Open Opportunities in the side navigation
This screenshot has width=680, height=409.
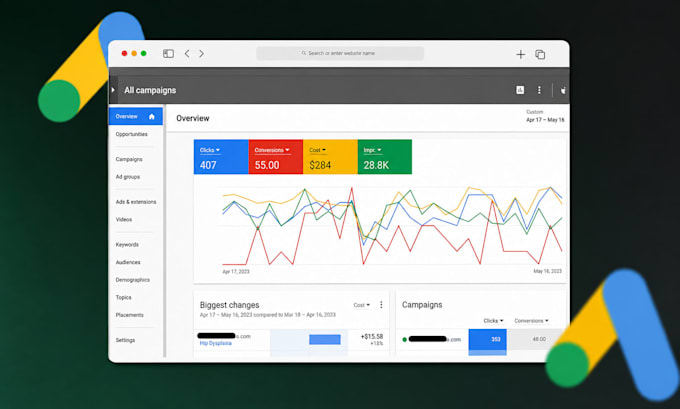[131, 134]
